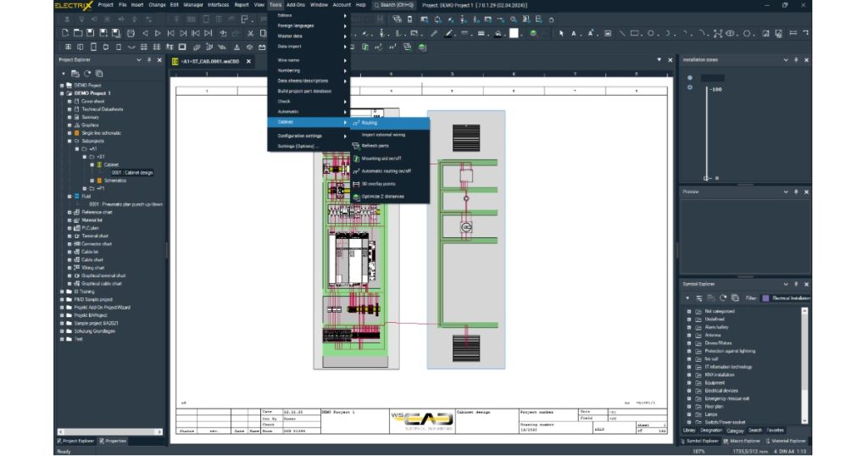The height and width of the screenshot is (456, 868).
Task: Click the new document icon in toolbar
Action: click(65, 33)
